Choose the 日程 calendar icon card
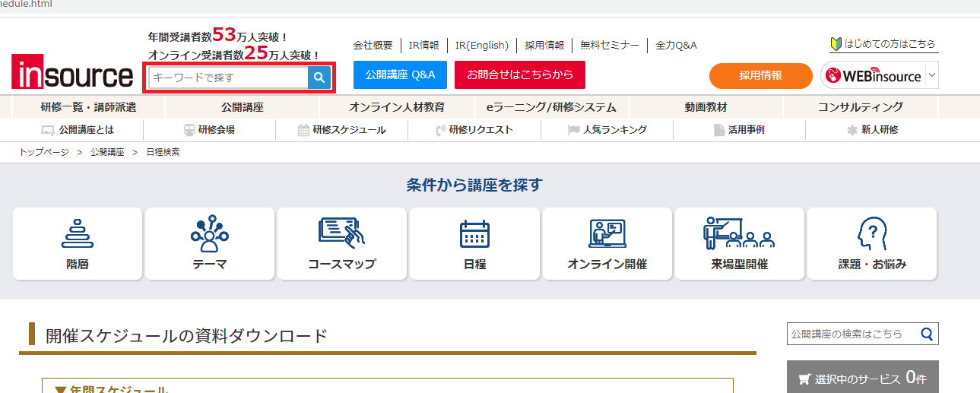The image size is (980, 393). (x=474, y=243)
